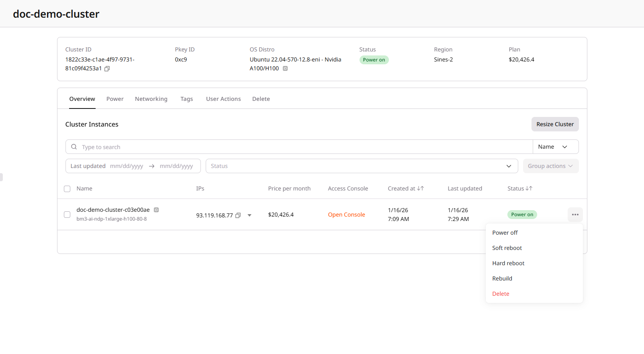This screenshot has height=354, width=644.
Task: Choose Power off from the menu
Action: point(534,233)
